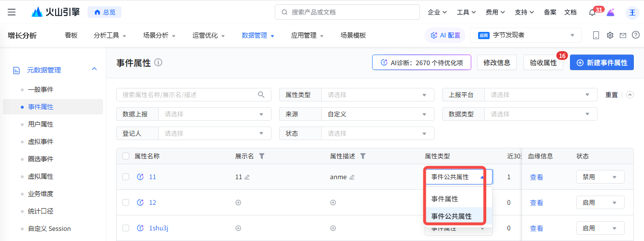Click the 搜索产品或文档 search box

tap(347, 12)
